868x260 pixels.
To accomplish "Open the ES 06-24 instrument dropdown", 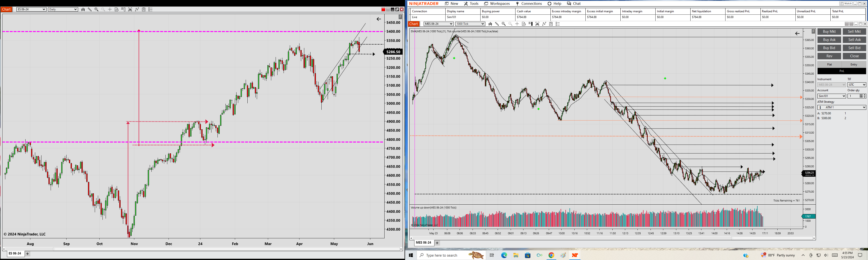I will [x=31, y=9].
